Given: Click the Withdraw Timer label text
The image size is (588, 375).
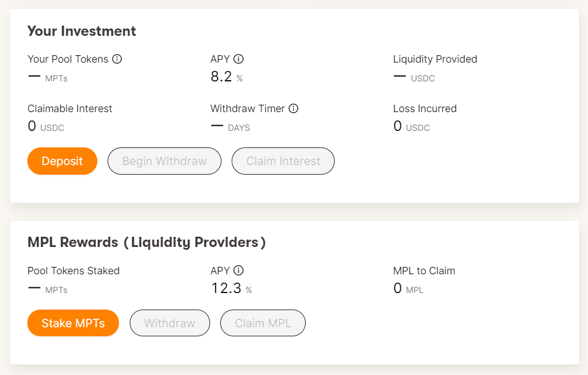Looking at the screenshot, I should (248, 109).
